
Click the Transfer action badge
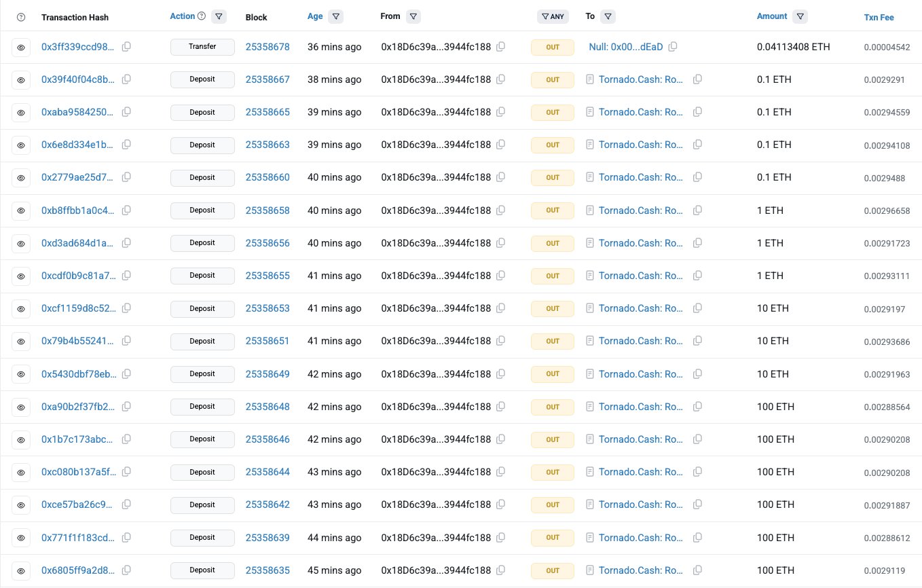[202, 47]
